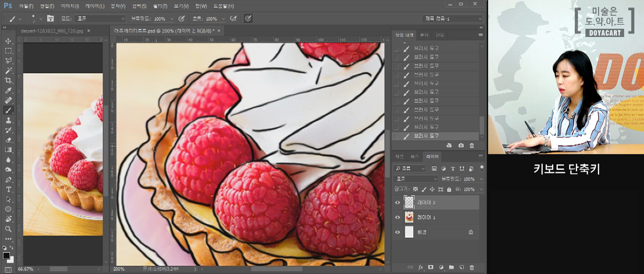Select the Rectangular Marquee tool

(x=9, y=51)
